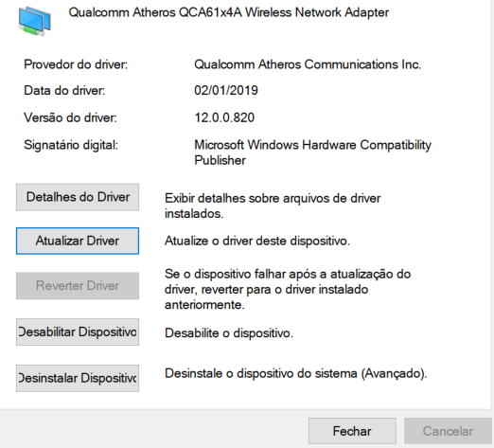Close the dialog with Fechar

pyautogui.click(x=352, y=431)
